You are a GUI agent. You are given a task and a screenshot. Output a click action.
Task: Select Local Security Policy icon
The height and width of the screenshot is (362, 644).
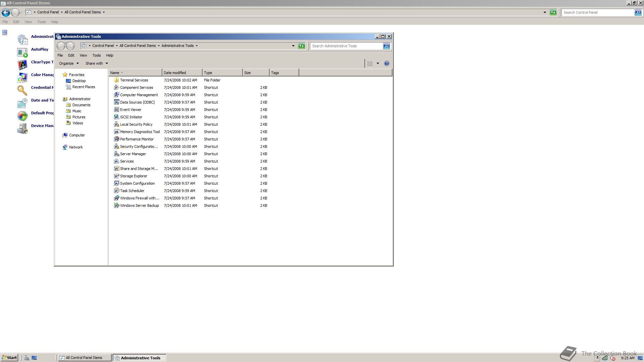point(116,124)
